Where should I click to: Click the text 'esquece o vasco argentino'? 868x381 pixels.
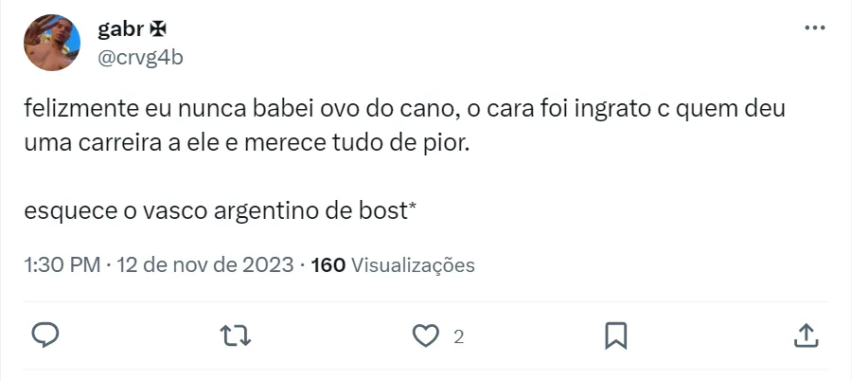tap(170, 209)
